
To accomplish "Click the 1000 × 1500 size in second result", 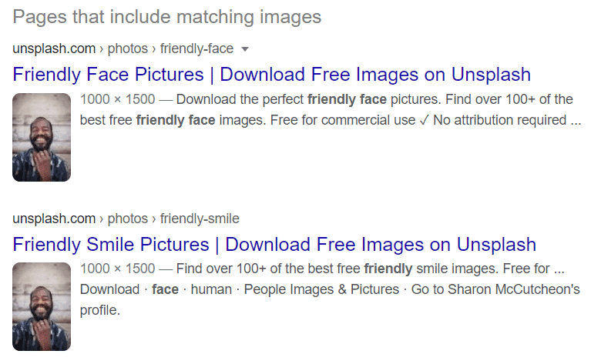I will (118, 269).
